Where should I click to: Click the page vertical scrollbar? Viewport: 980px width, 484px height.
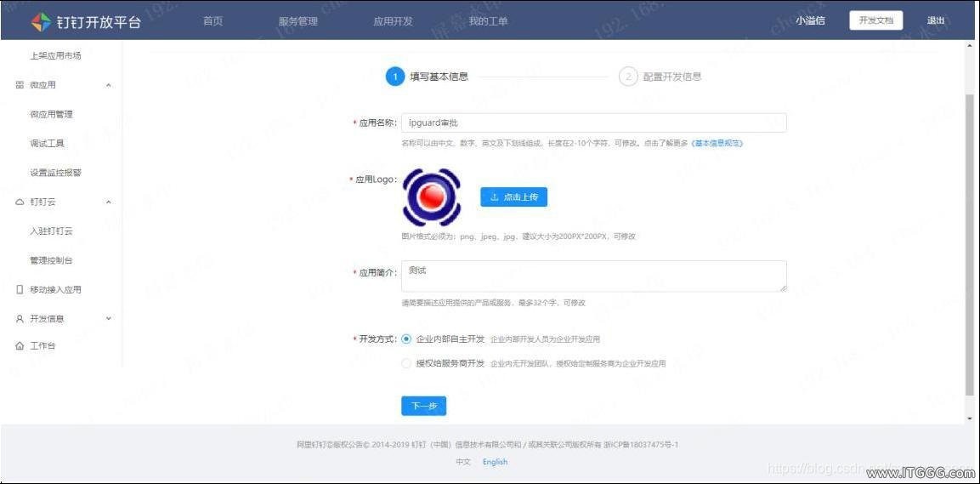click(x=969, y=244)
